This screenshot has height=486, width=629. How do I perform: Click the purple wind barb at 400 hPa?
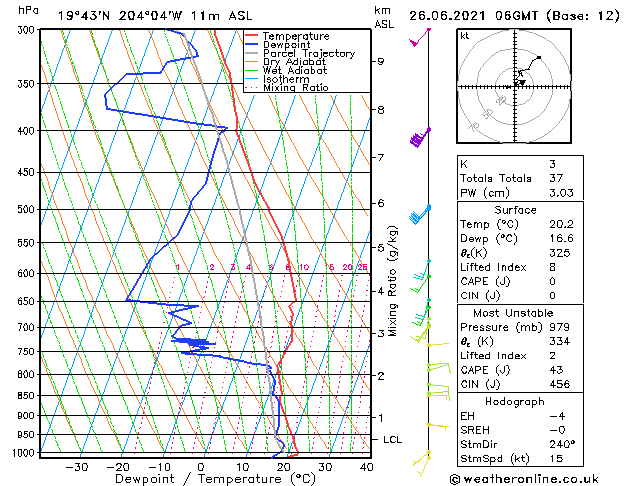420,137
